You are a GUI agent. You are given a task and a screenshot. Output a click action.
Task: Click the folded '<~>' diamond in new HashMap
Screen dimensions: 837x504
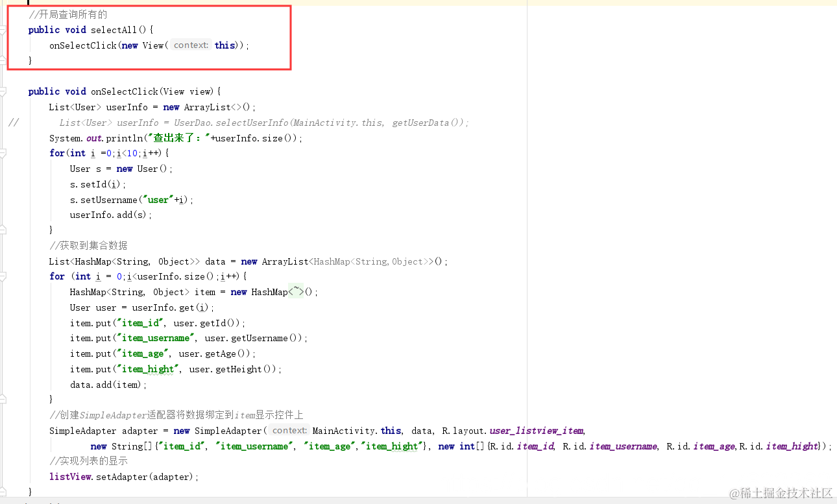coord(296,292)
